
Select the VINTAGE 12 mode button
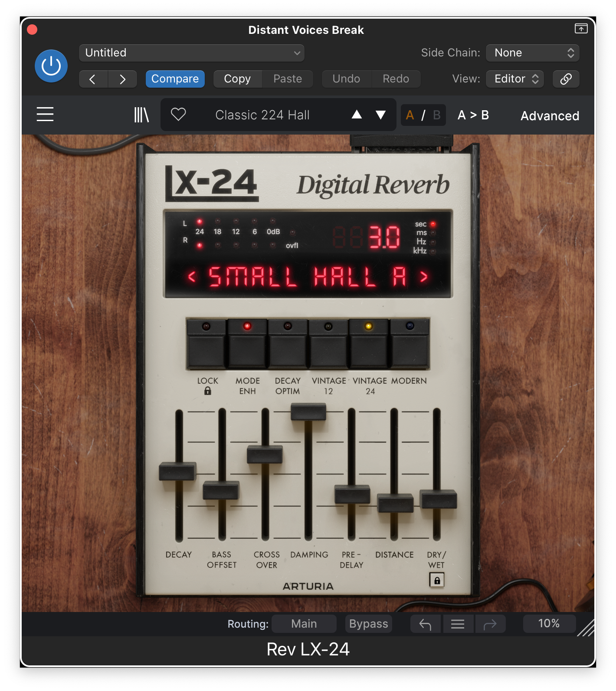(x=328, y=344)
